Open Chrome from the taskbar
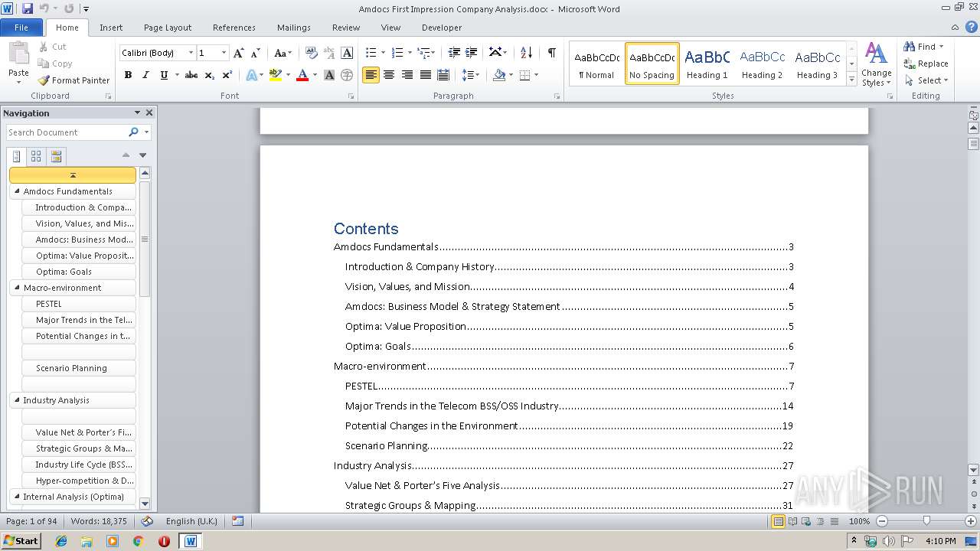 (138, 541)
